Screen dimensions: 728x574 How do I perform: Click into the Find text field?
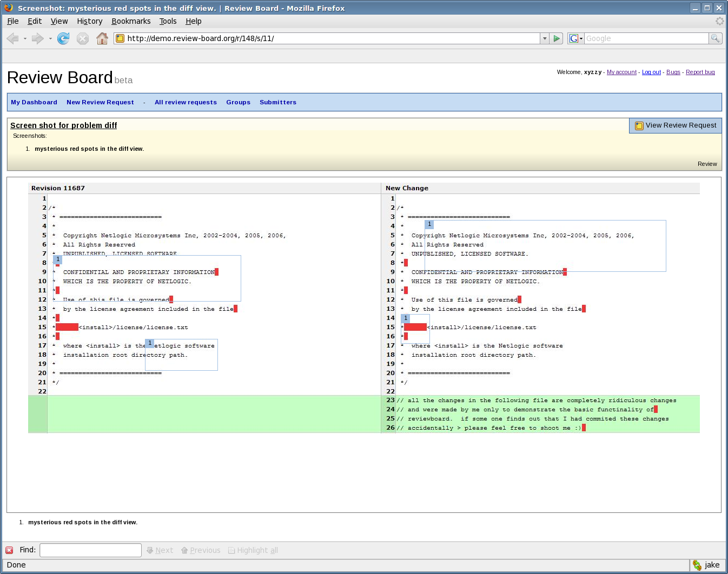90,550
